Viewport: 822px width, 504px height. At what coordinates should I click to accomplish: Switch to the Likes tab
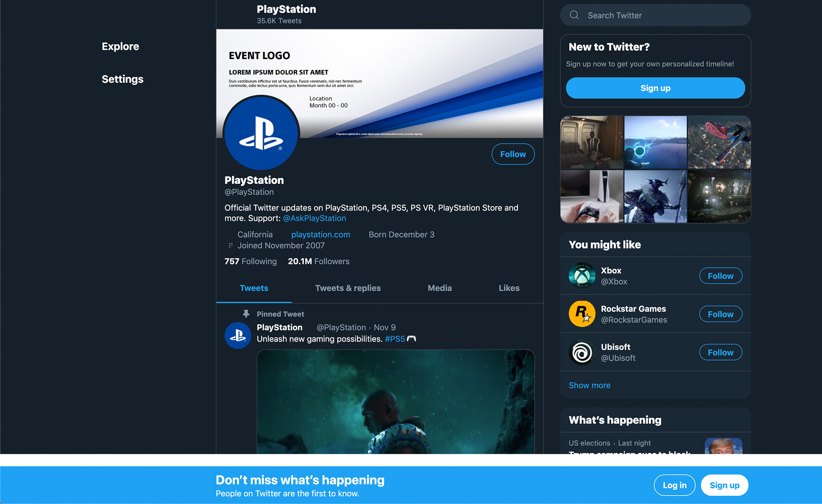[509, 288]
